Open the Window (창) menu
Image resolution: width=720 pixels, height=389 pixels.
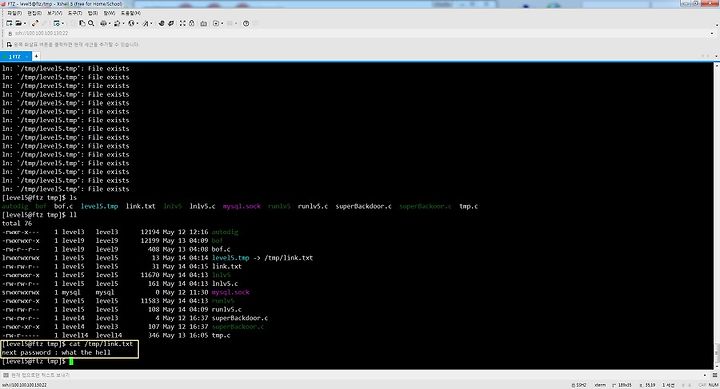tap(109, 13)
